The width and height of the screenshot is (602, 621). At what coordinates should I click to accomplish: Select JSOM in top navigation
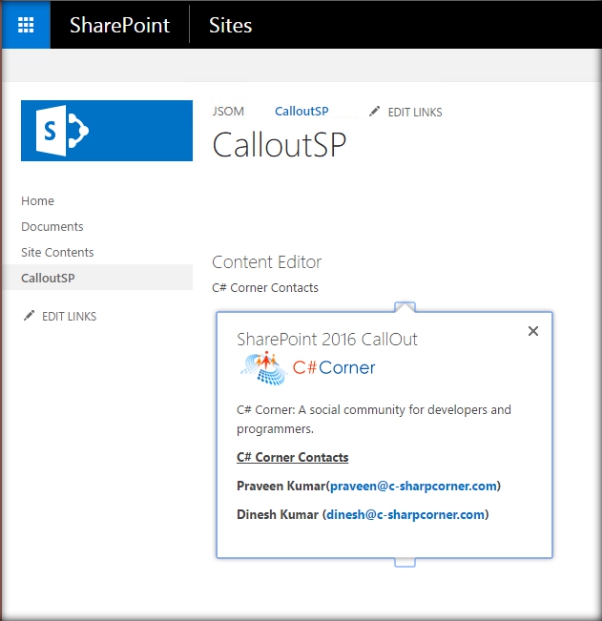point(228,111)
